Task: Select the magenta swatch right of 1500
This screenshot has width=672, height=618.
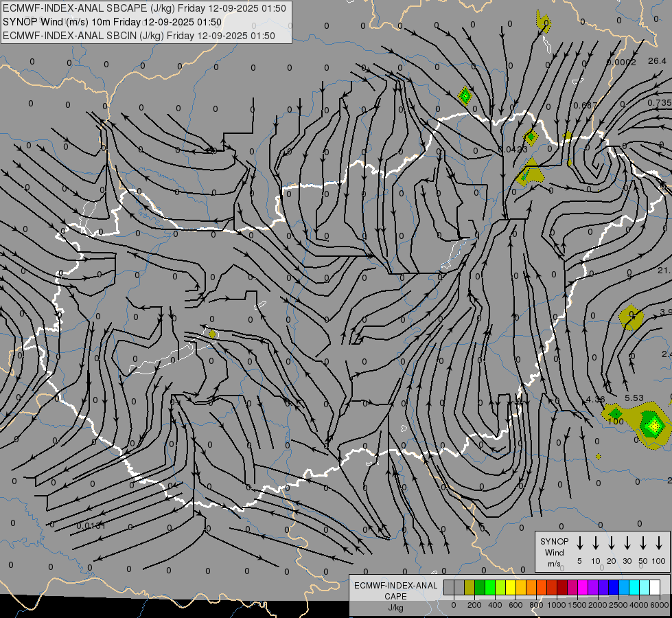Action: [583, 587]
